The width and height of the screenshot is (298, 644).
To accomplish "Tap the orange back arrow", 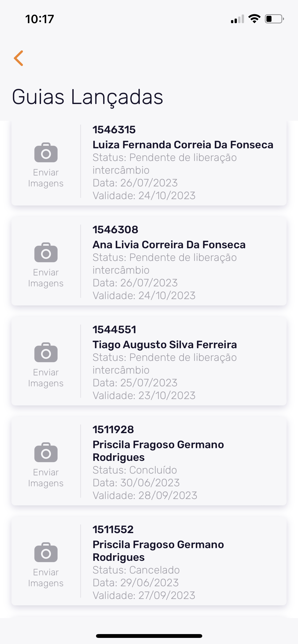I will (19, 58).
